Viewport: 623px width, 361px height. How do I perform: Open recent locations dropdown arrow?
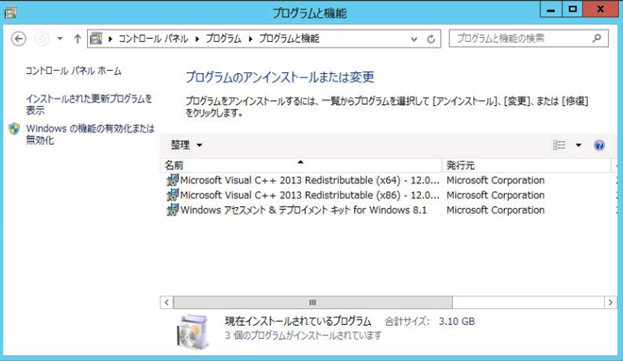[60, 39]
